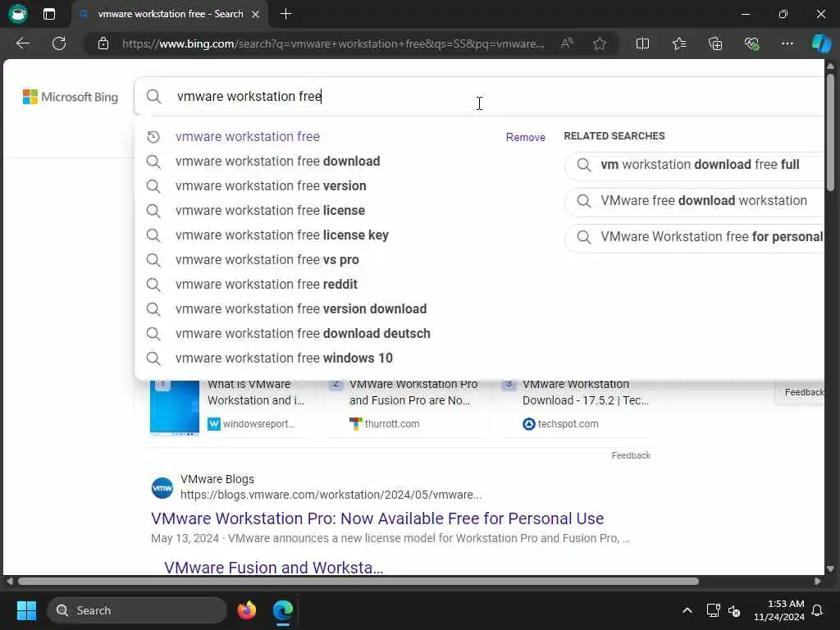Open network status tray icon
The height and width of the screenshot is (630, 840).
pos(713,610)
